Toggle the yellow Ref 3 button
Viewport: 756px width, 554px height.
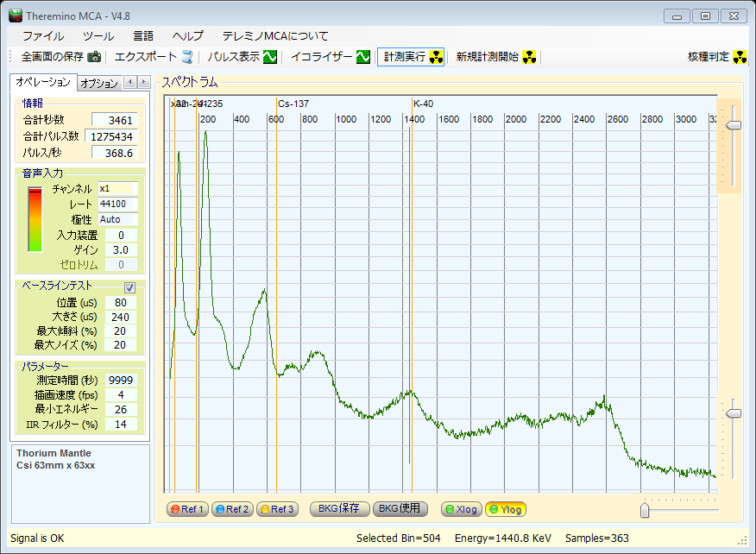coord(277,509)
